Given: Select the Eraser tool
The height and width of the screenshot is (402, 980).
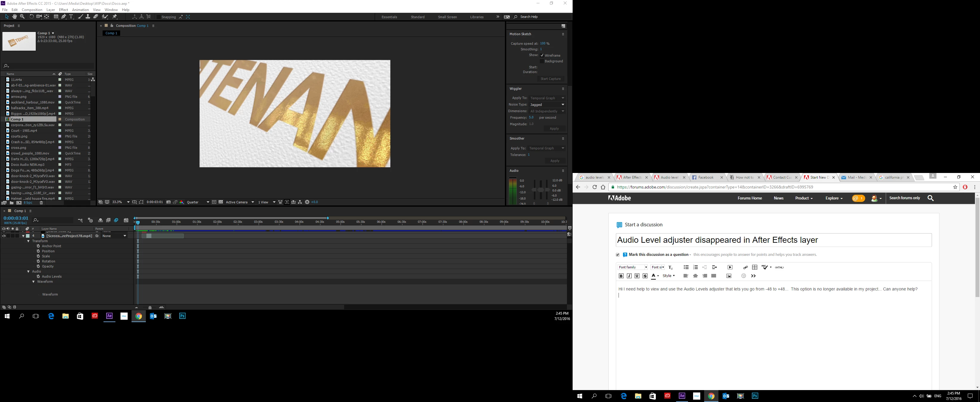Looking at the screenshot, I should pyautogui.click(x=96, y=17).
